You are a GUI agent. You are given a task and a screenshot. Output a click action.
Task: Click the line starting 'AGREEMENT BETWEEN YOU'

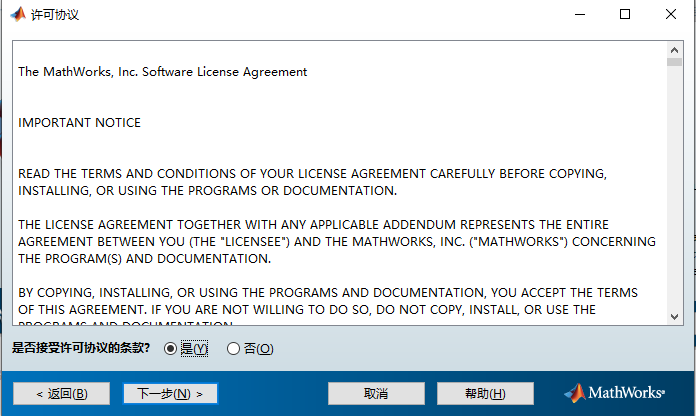click(337, 242)
